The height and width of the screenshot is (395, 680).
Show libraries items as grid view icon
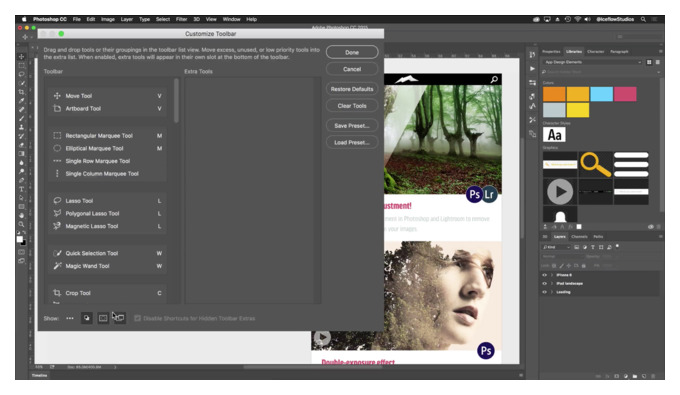(x=649, y=62)
